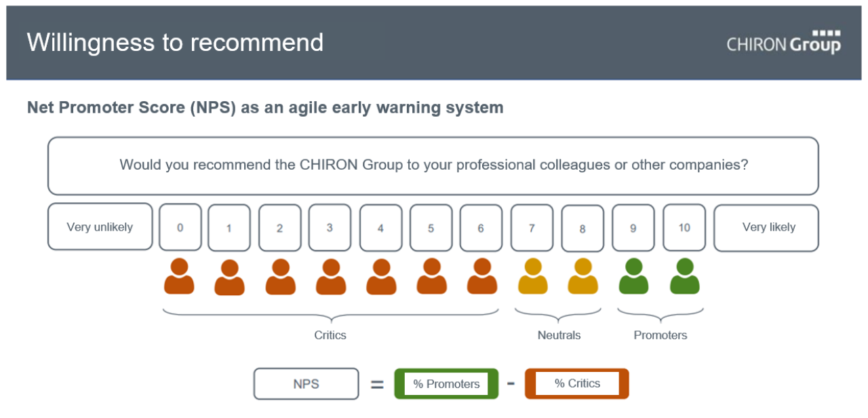The height and width of the screenshot is (418, 868).
Task: Click the CHIRON Group logo
Action: 784,42
